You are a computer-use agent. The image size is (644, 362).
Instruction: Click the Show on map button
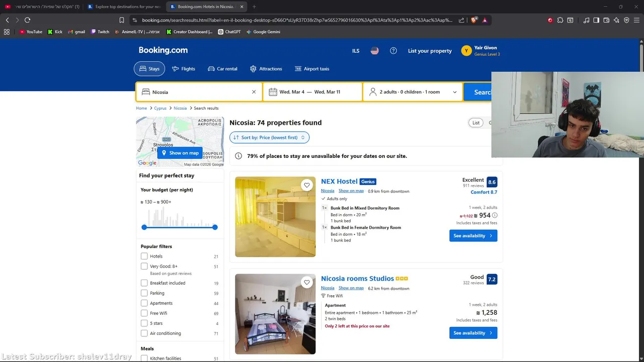tap(180, 153)
